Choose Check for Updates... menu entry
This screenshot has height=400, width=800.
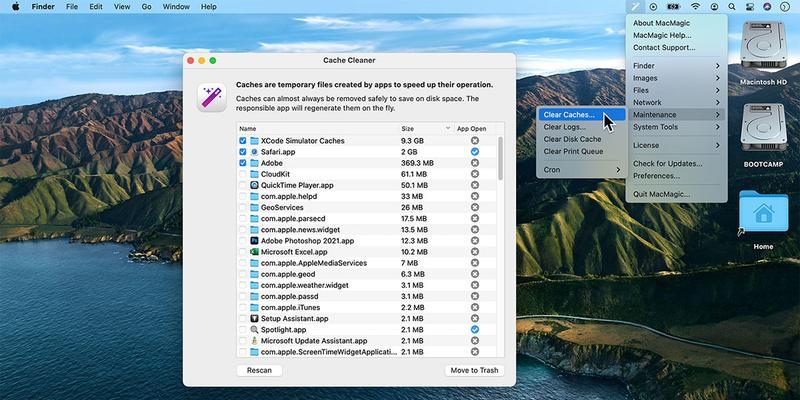[x=676, y=163]
